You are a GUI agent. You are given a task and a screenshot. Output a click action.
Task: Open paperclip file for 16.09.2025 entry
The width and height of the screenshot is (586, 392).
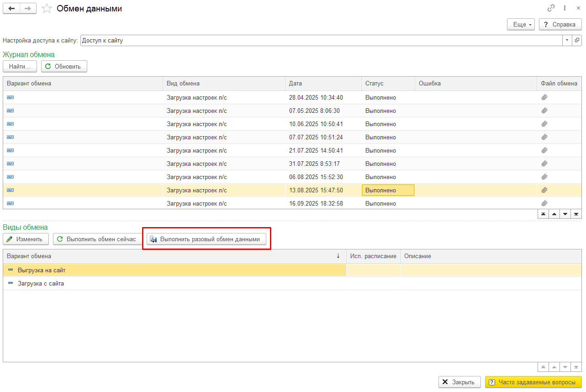tap(544, 203)
